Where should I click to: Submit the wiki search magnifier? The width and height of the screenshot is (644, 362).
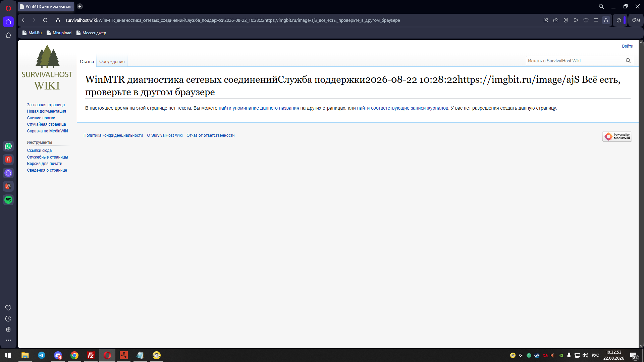(x=628, y=61)
